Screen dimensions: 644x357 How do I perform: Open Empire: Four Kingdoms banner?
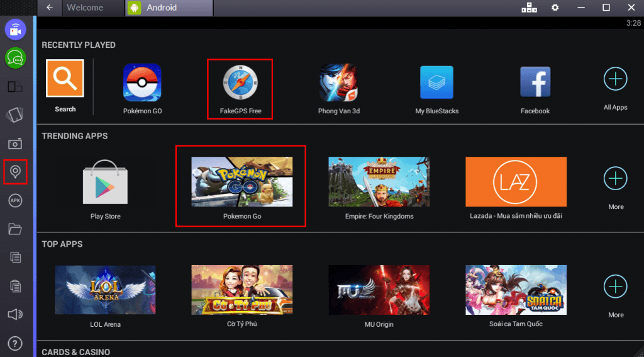coord(379,181)
